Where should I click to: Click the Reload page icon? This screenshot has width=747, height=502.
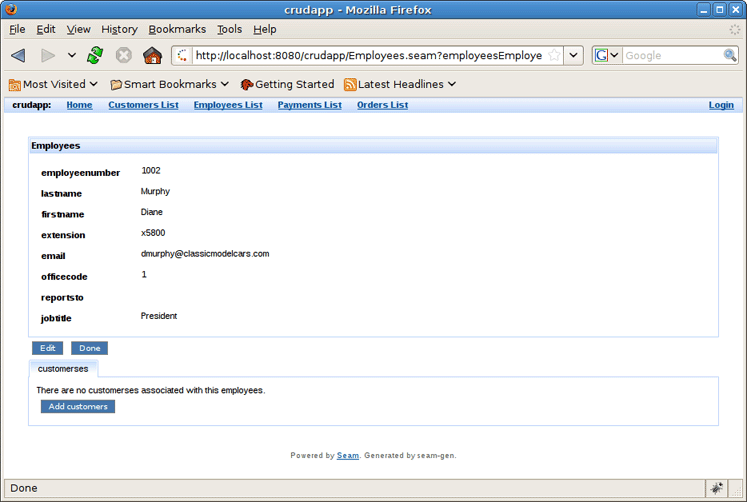point(95,56)
